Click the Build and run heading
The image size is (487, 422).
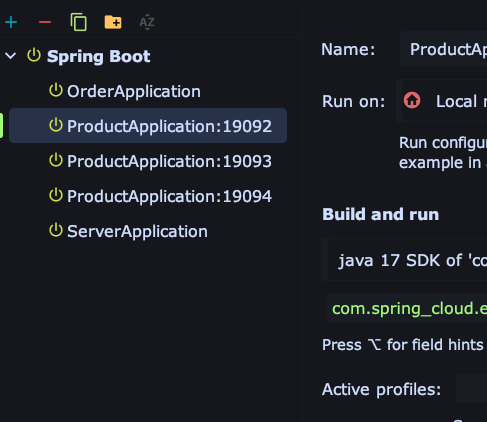380,214
